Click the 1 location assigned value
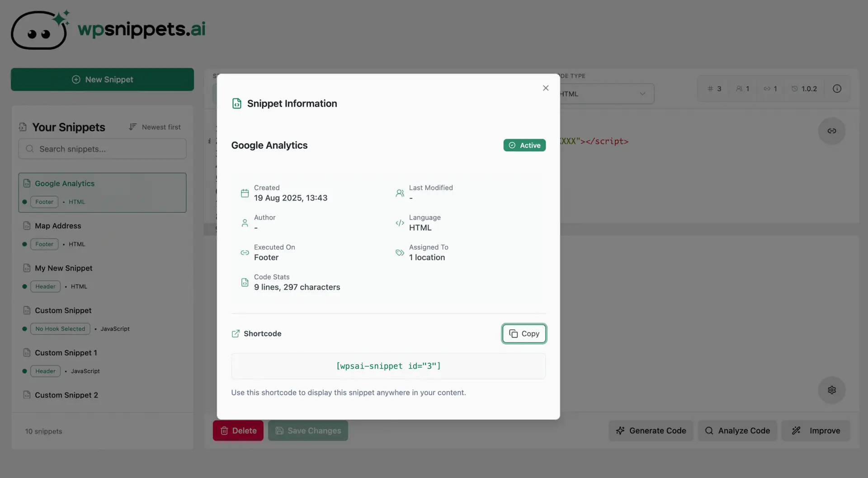Viewport: 868px width, 478px height. (x=427, y=258)
